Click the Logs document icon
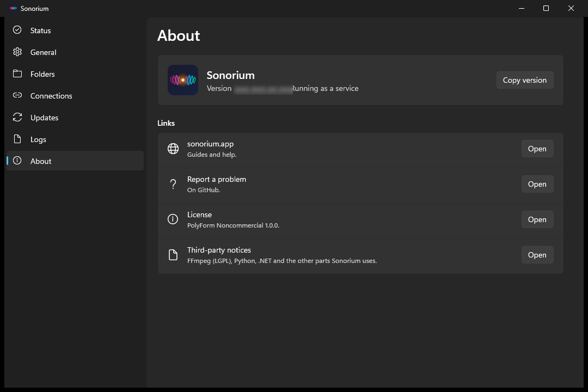 pyautogui.click(x=17, y=139)
